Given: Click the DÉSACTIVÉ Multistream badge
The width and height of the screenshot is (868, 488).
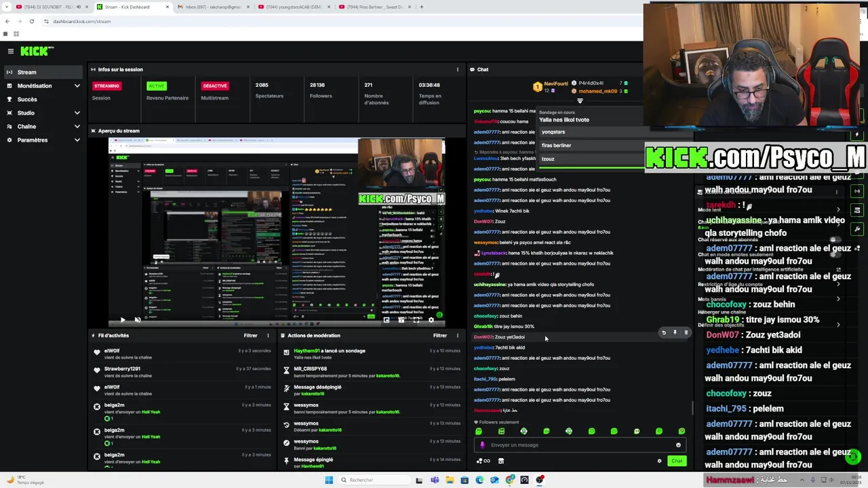Looking at the screenshot, I should click(215, 86).
